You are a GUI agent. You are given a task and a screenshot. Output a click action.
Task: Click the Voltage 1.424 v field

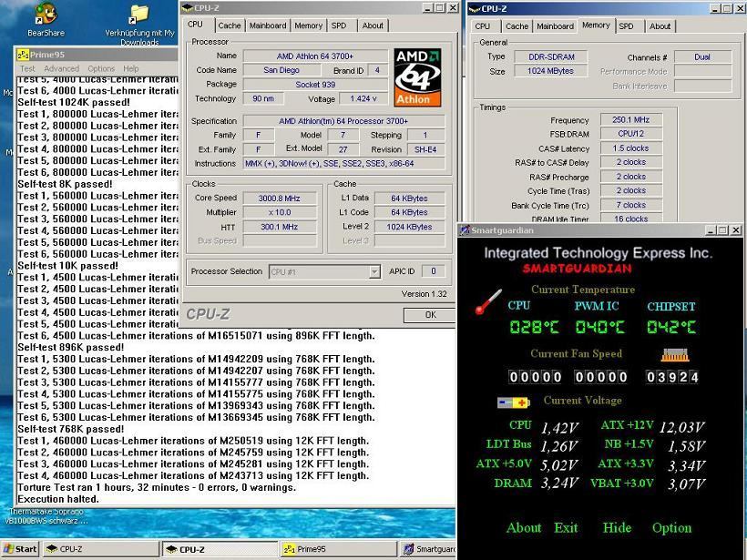363,98
